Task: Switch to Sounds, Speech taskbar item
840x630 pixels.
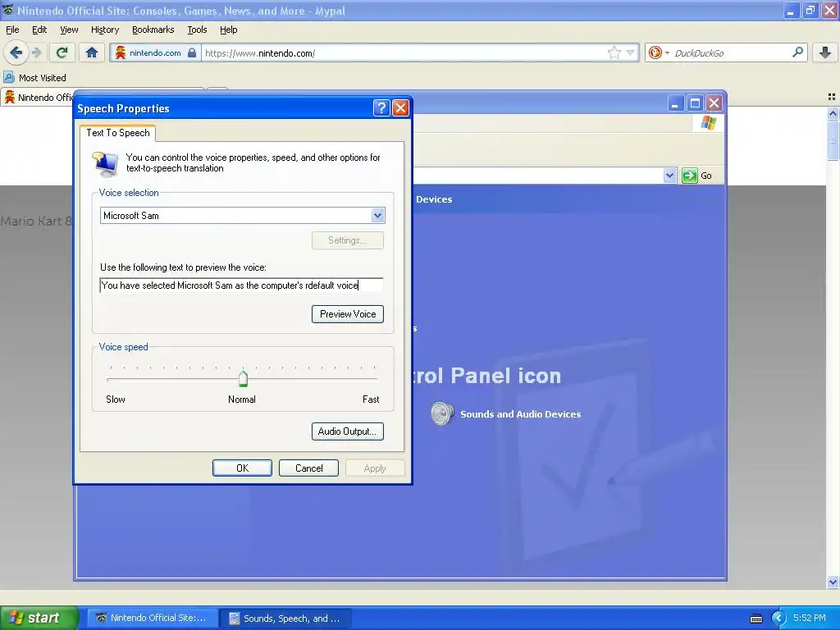Action: [285, 619]
